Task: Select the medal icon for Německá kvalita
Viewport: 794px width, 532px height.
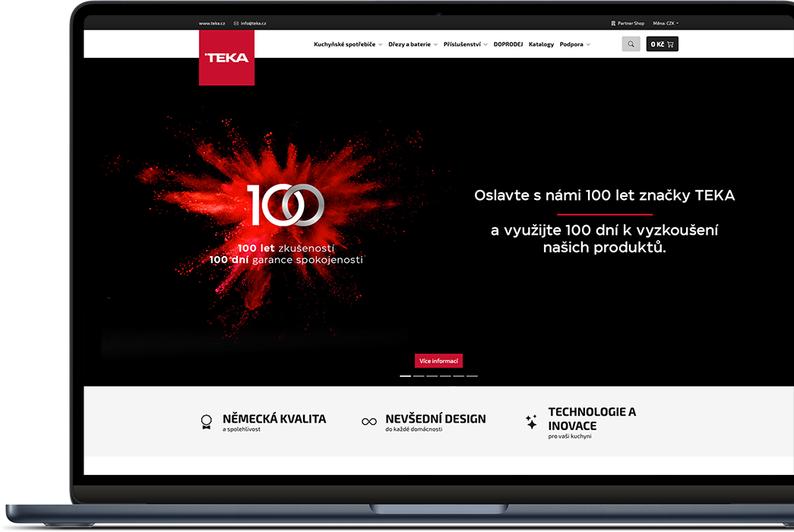Action: coord(206,421)
